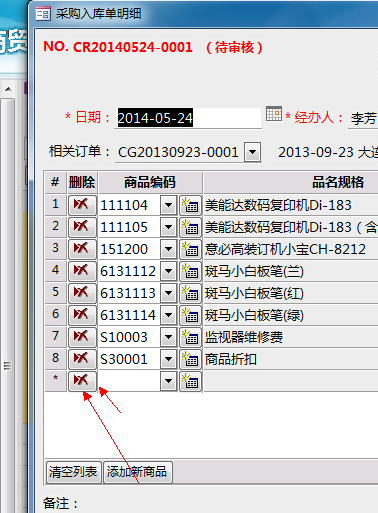Delete row 3 item 151200
This screenshot has width=378, height=513.
tap(82, 249)
